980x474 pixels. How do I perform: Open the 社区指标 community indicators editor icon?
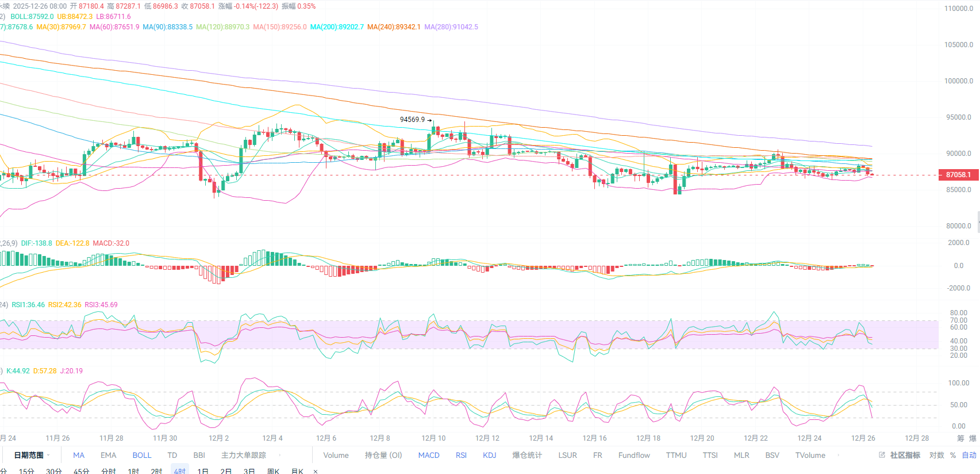pos(882,455)
